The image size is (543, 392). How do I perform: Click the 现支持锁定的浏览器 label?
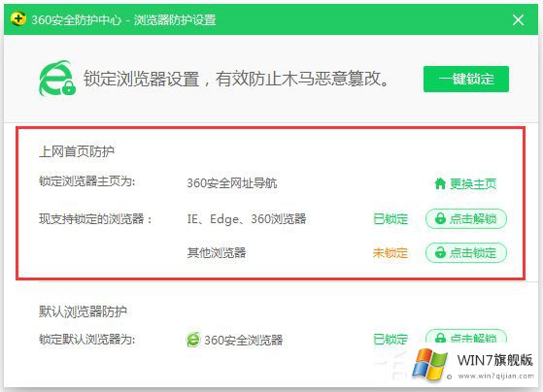click(95, 219)
